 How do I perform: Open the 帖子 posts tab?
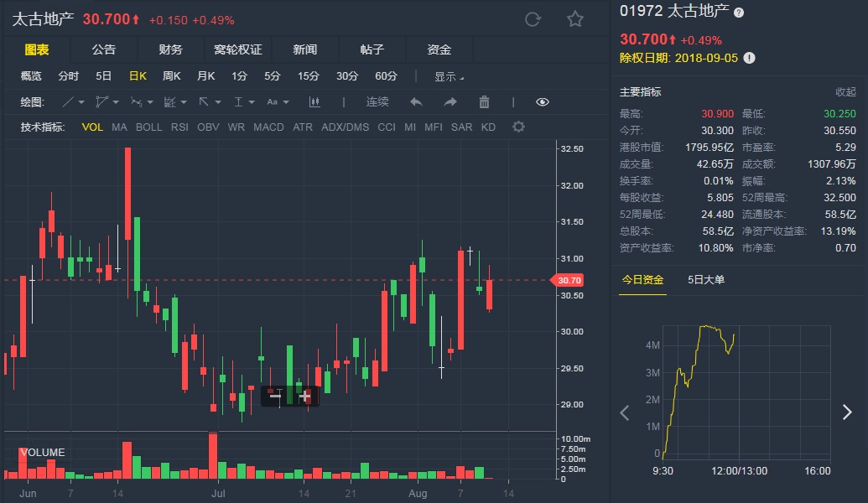[x=372, y=49]
